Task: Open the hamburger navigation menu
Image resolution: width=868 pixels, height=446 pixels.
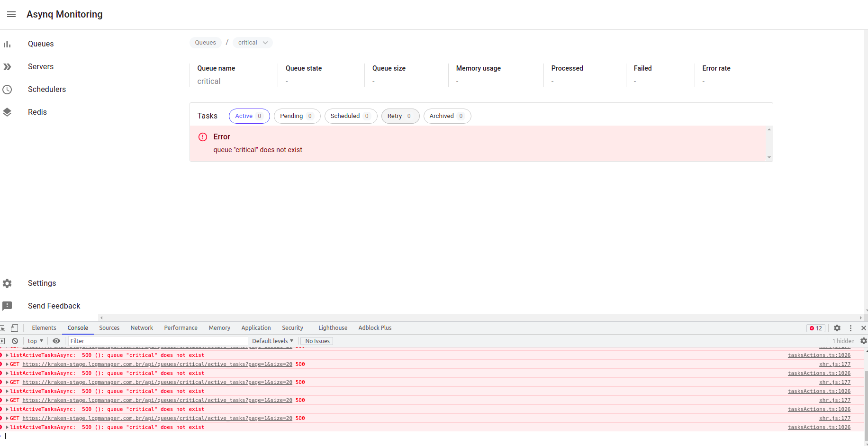Action: coord(11,14)
